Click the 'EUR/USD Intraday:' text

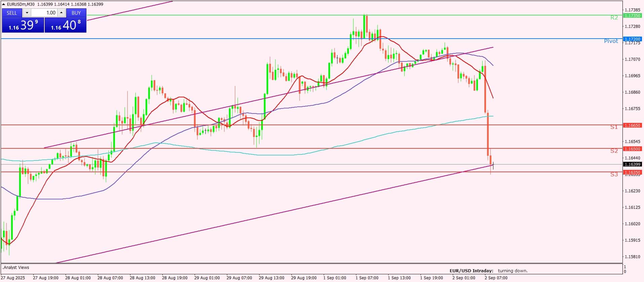pos(471,271)
